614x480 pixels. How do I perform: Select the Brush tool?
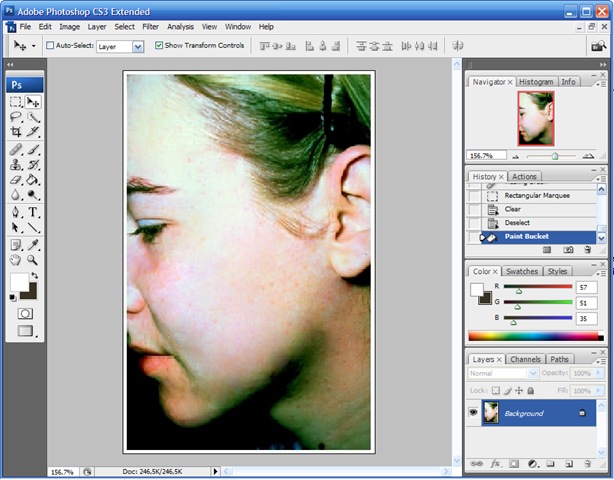[33, 149]
